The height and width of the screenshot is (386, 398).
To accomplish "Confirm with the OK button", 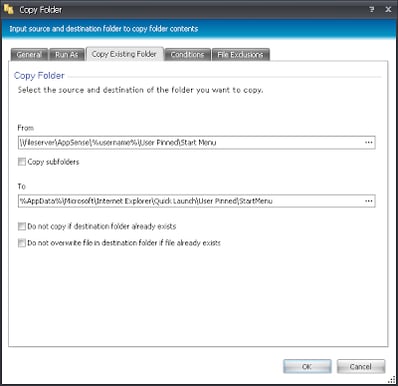I will tap(307, 367).
